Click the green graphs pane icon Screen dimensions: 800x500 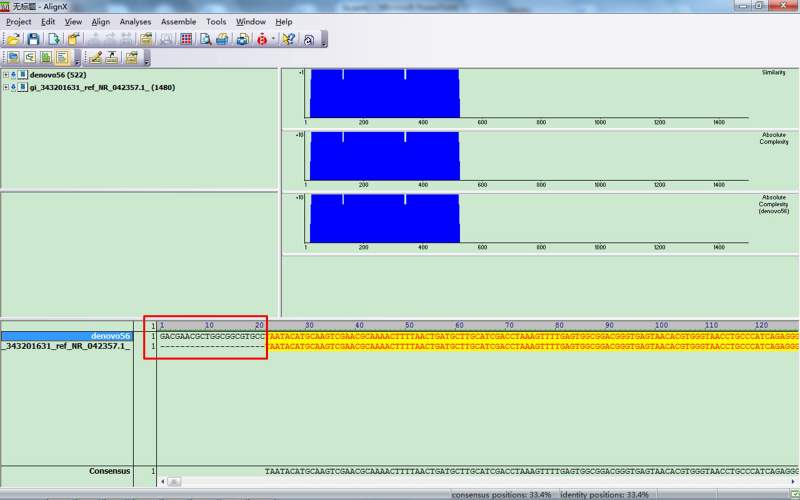click(x=46, y=58)
